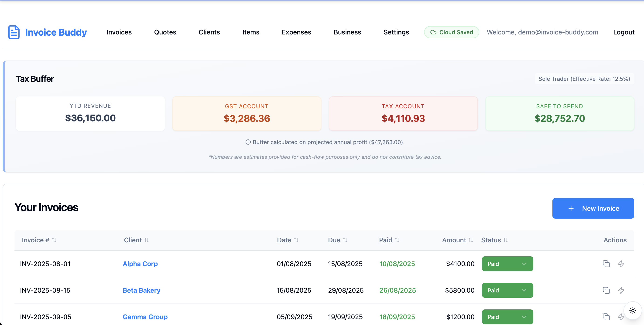Sort by Client column arrows
The image size is (644, 325).
point(147,240)
